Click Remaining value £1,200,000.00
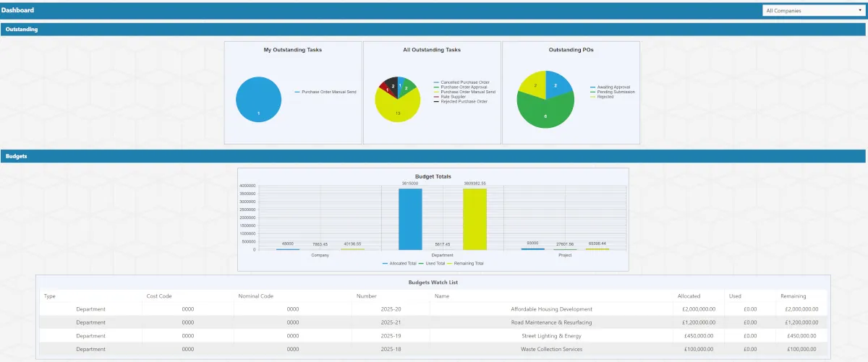The image size is (868, 362). coord(801,322)
